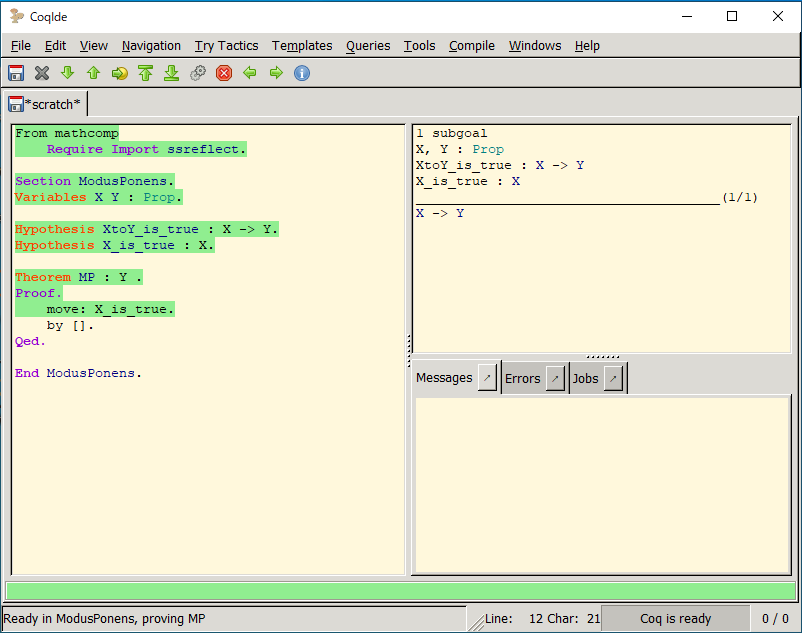Select the save buffer icon
Viewport: 802px width, 633px height.
pos(15,72)
